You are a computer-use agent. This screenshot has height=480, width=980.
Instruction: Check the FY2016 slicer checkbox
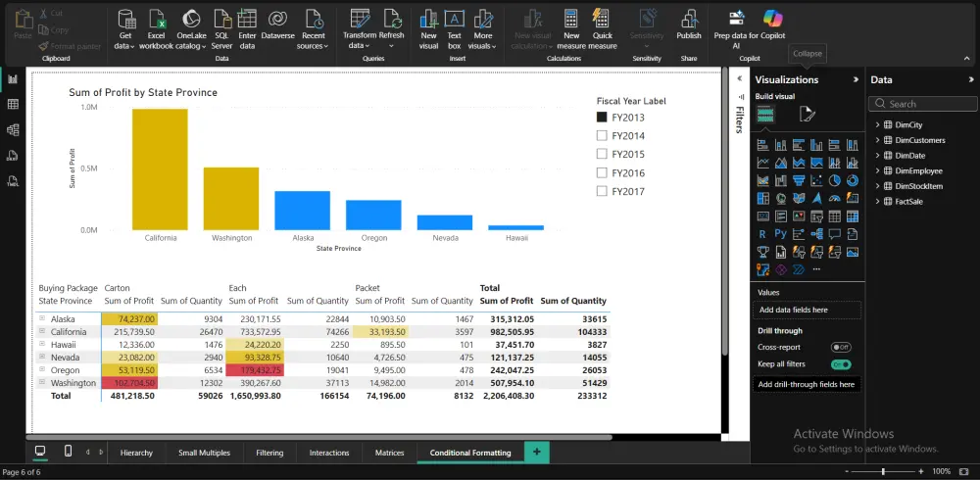[x=602, y=172]
